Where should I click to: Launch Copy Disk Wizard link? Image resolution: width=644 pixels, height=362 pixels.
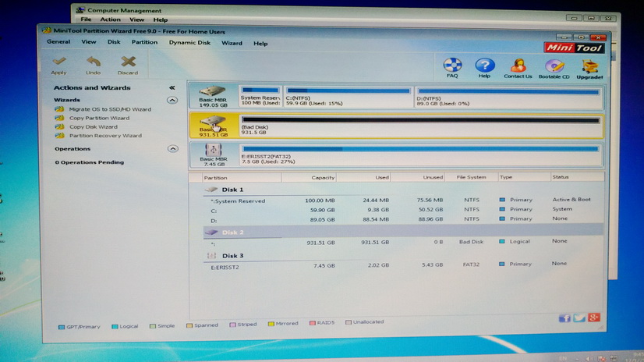(94, 127)
